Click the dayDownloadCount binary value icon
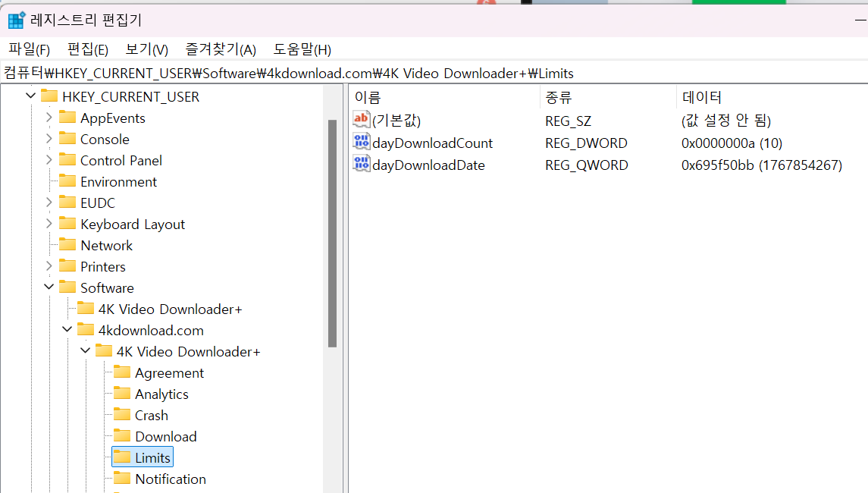 pos(362,142)
